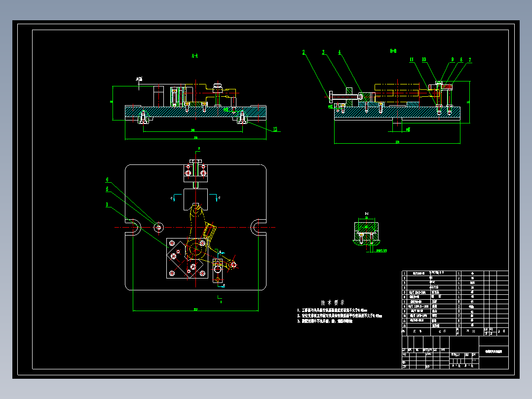Click part balloon number 1

click(x=107, y=204)
